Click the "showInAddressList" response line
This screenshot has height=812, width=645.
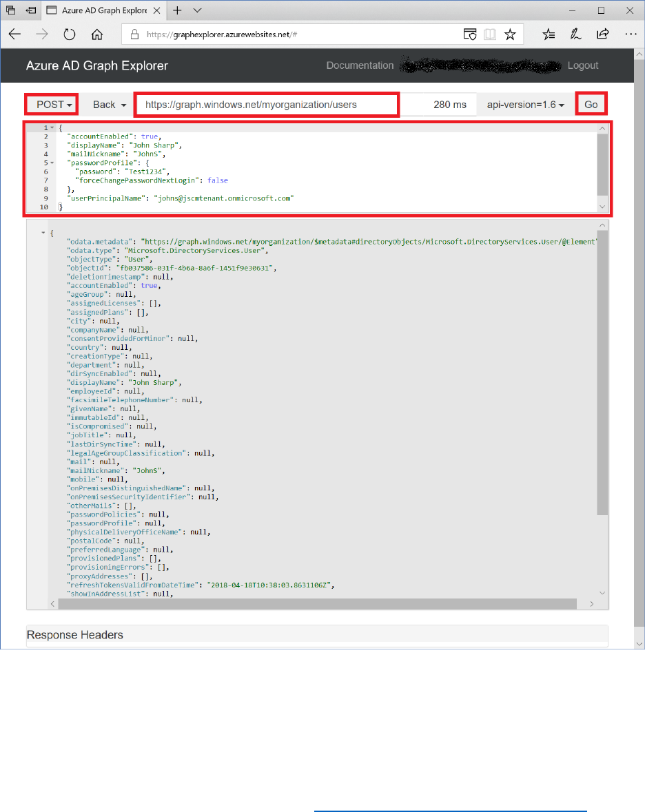point(120,594)
